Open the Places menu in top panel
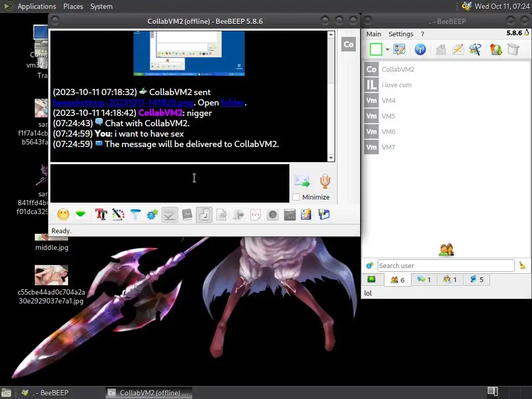The width and height of the screenshot is (532, 399). pos(73,6)
